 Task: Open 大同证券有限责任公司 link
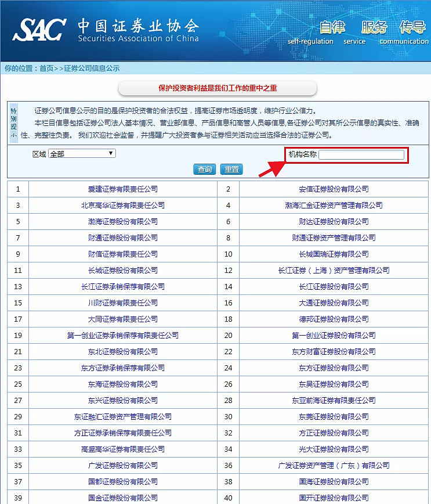[123, 319]
